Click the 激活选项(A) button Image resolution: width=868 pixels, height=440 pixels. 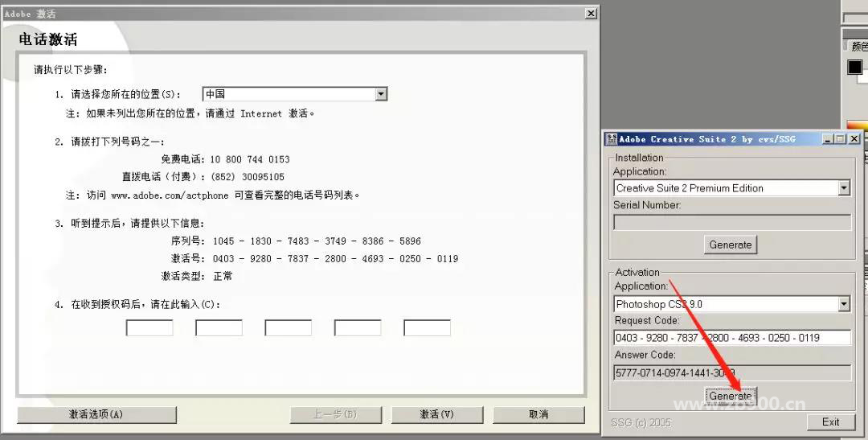click(x=97, y=414)
